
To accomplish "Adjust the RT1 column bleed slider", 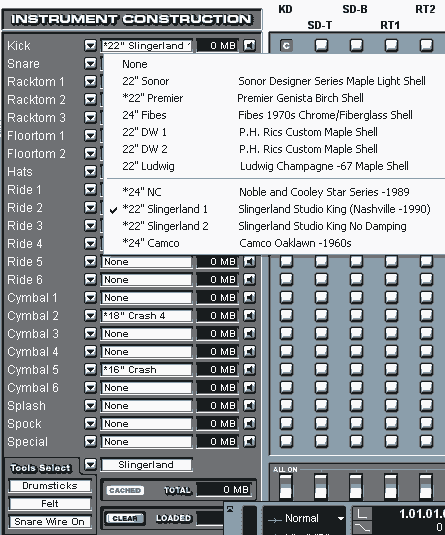I will point(391,487).
